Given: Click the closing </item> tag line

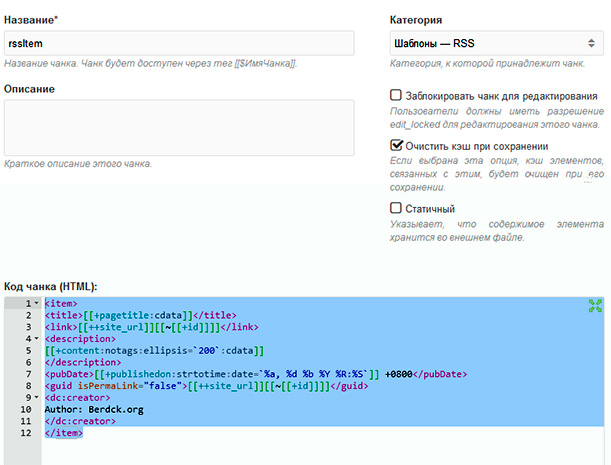Looking at the screenshot, I should pyautogui.click(x=64, y=433).
